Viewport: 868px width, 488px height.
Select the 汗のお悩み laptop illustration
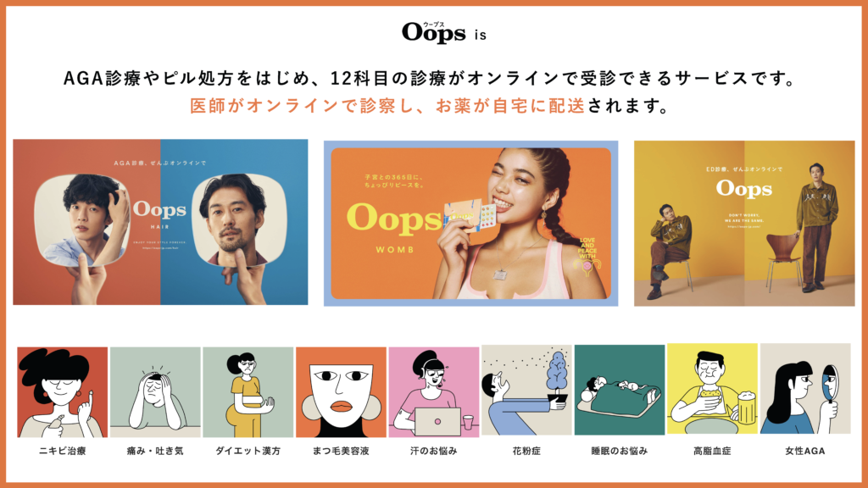click(434, 392)
